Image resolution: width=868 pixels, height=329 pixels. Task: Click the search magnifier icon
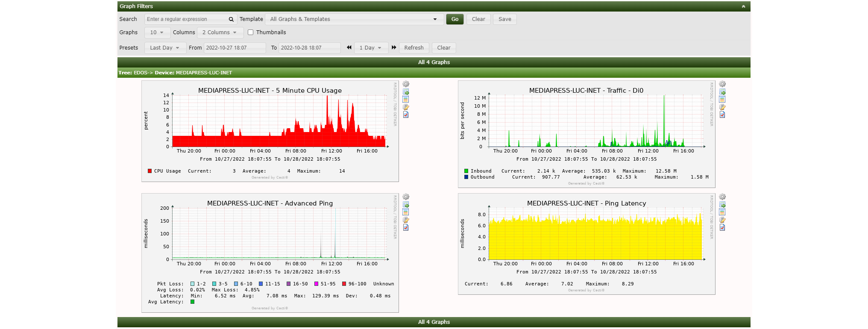click(x=231, y=19)
